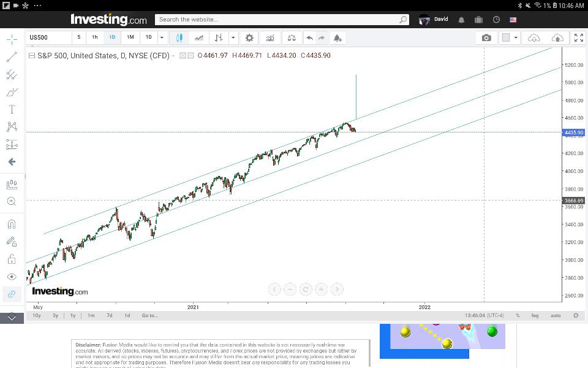Select the highlighted 1D interval
The width and height of the screenshot is (588, 368).
112,37
